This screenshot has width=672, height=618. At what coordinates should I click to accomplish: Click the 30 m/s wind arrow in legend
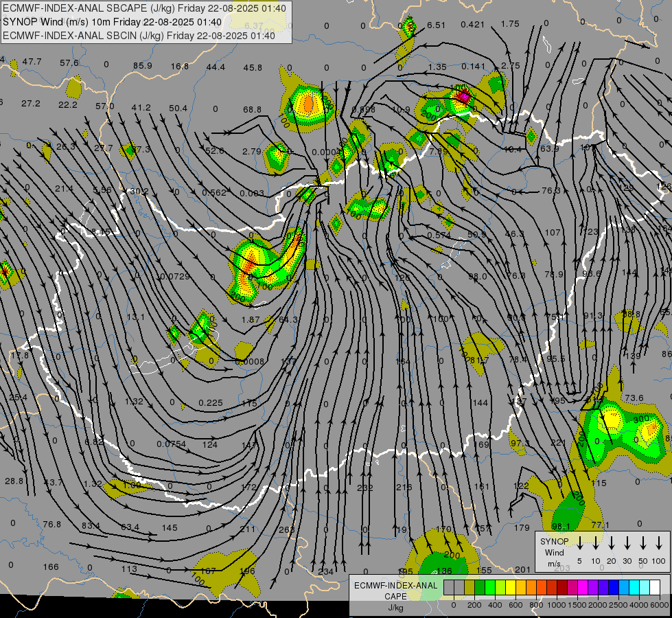627,543
